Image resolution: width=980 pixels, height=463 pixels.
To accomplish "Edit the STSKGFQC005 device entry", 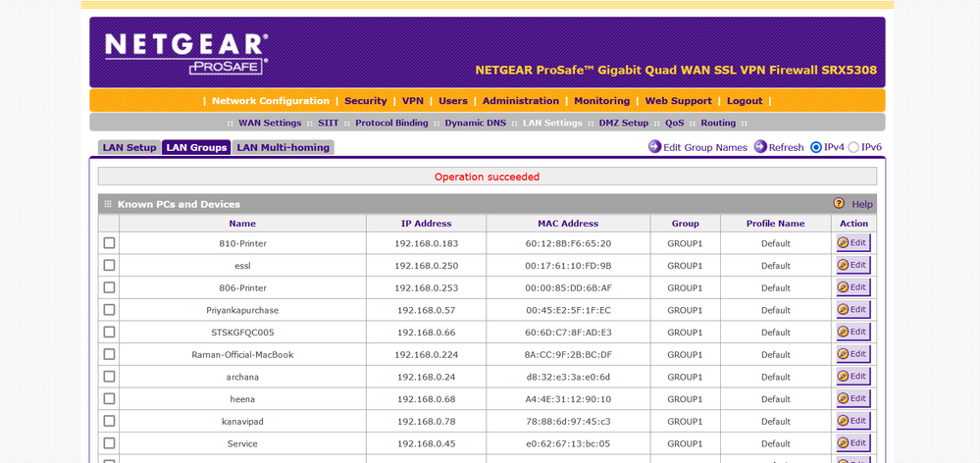I will 853,332.
